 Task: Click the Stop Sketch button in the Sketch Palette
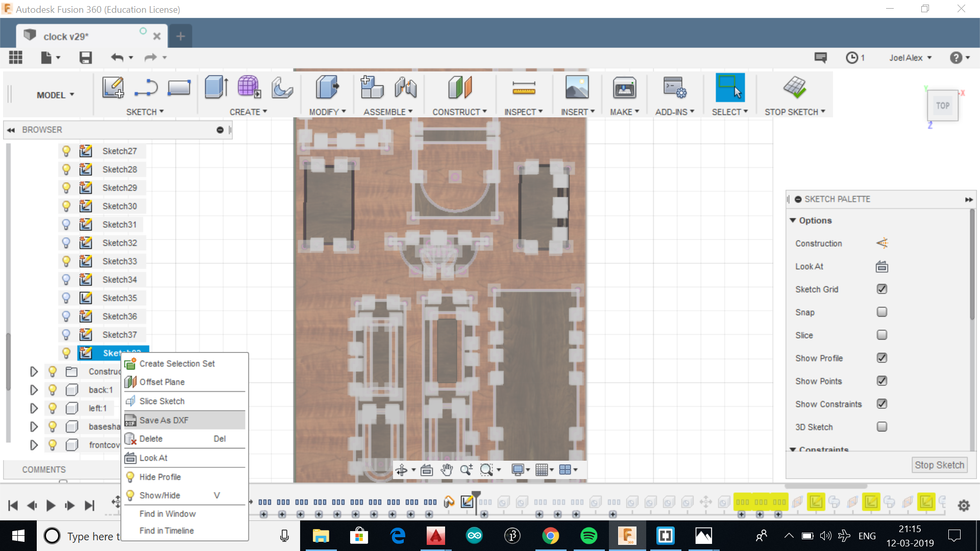[x=939, y=465]
